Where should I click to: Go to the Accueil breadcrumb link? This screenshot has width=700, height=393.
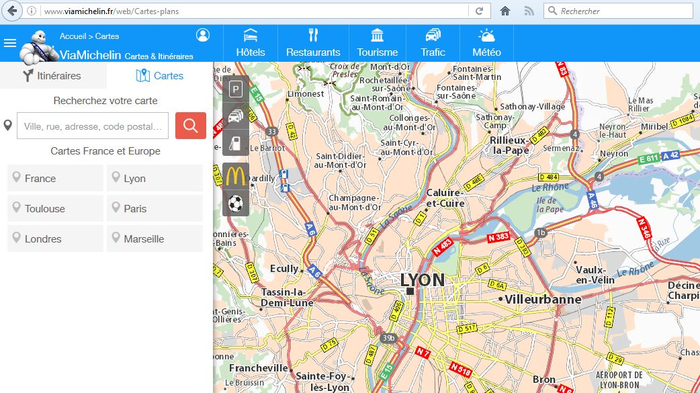tap(73, 36)
